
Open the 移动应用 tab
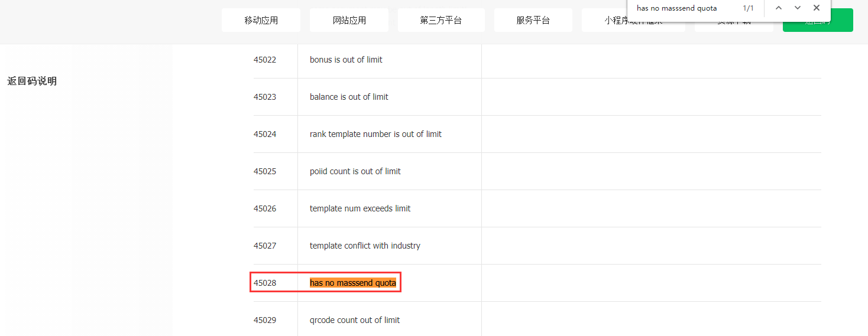click(261, 20)
